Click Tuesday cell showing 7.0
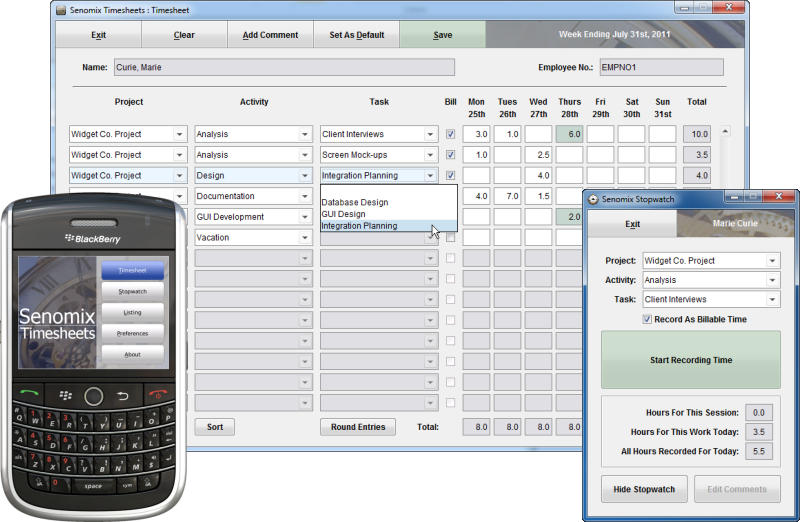 (507, 196)
